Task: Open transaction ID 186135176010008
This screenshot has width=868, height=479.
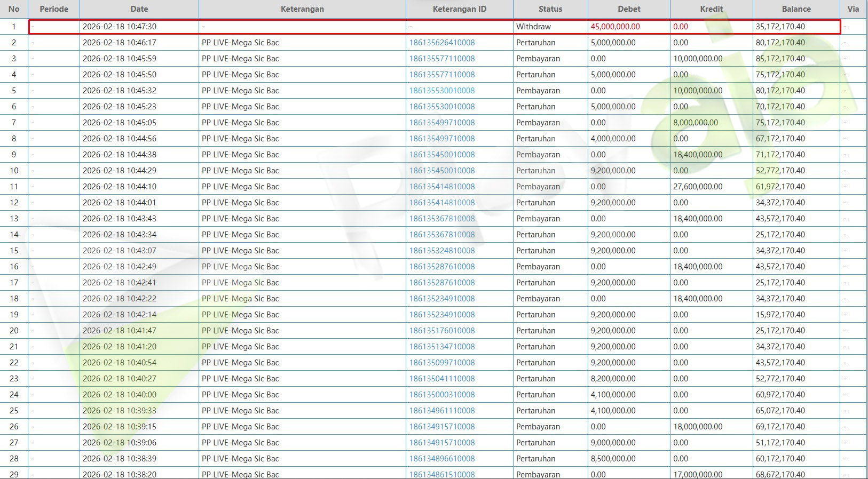Action: (x=441, y=331)
